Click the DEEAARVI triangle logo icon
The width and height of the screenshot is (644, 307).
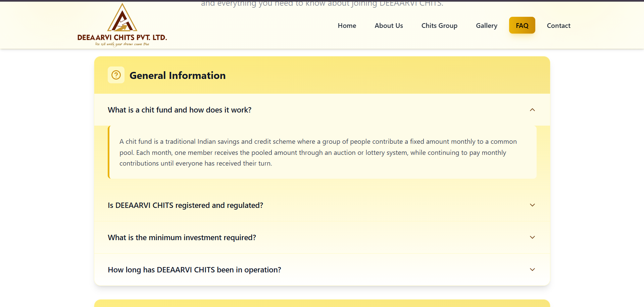coord(122,18)
